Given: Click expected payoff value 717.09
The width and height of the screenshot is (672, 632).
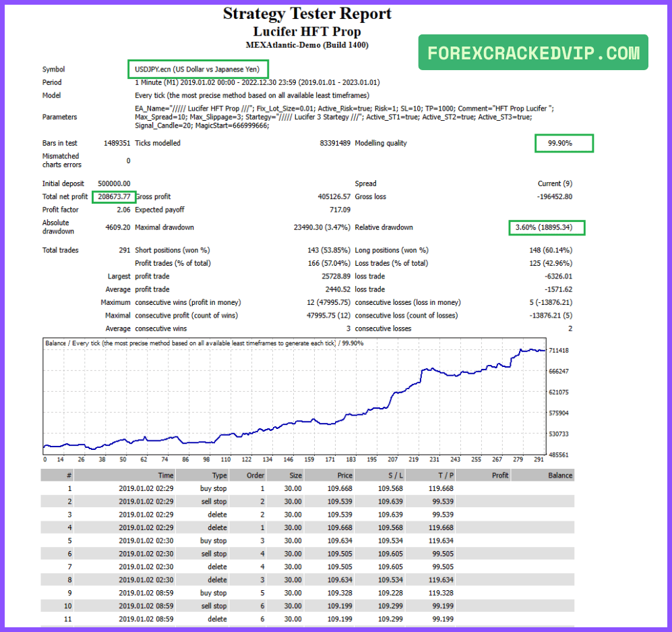Looking at the screenshot, I should [340, 210].
